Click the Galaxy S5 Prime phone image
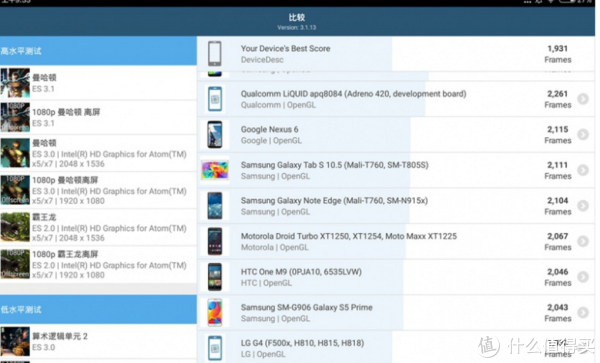The height and width of the screenshot is (363, 600). click(215, 313)
